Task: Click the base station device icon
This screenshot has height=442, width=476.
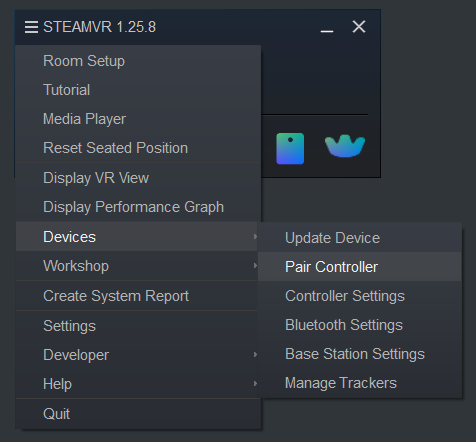Action: tap(290, 149)
